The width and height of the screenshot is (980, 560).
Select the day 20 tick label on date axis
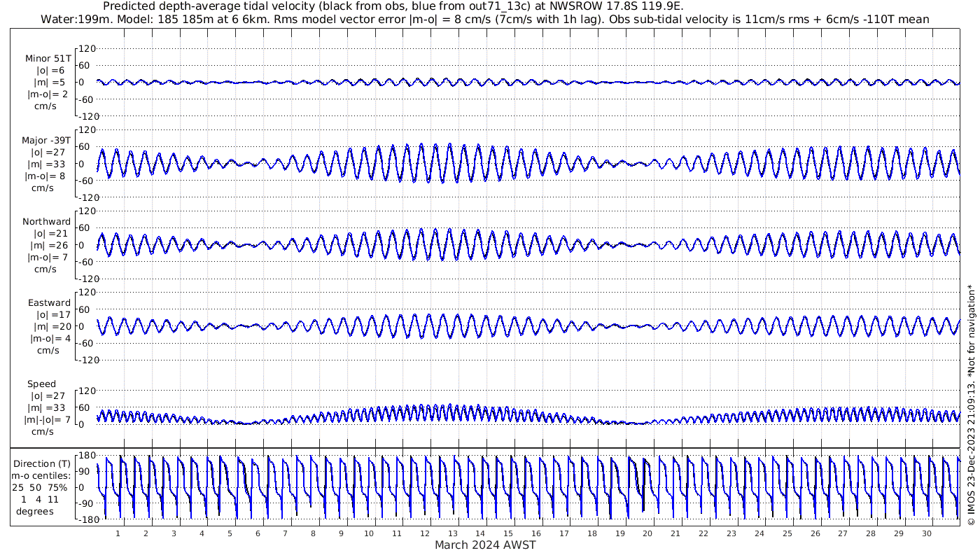[647, 533]
